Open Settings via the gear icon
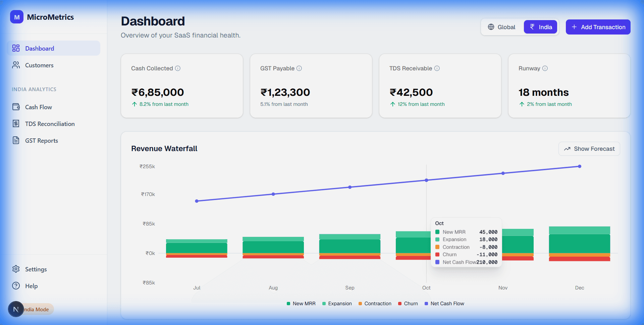Screen dimensions: 644x325 coord(16,269)
